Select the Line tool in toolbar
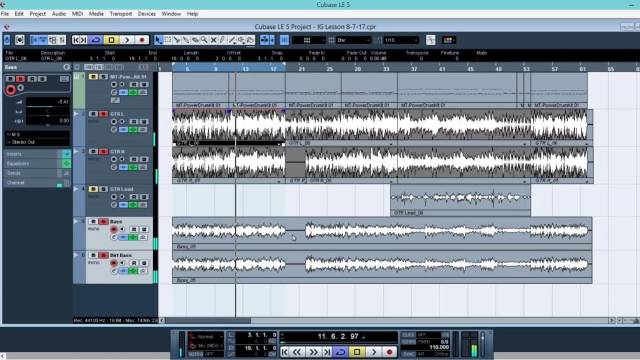 pos(232,40)
